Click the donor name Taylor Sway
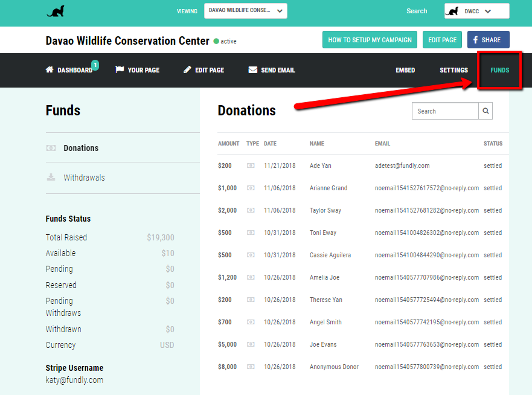The width and height of the screenshot is (532, 395). 325,210
